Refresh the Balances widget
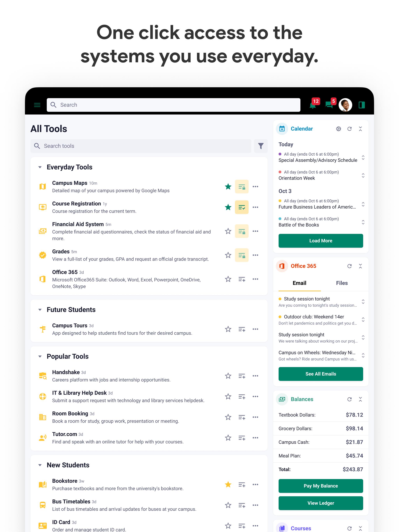Screen dimensions: 399x532 (350, 399)
